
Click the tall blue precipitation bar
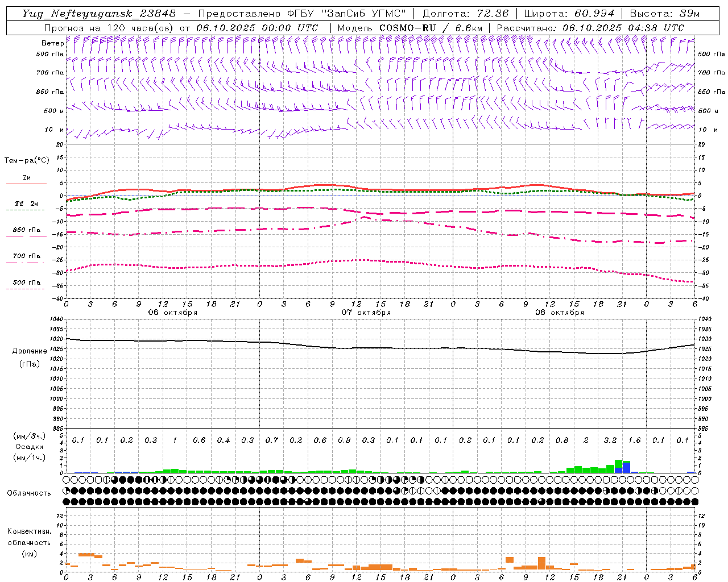click(626, 467)
